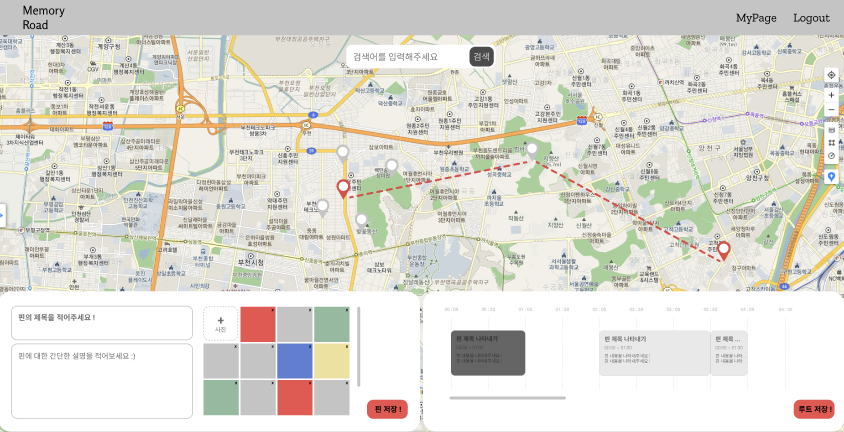Screen dimensions: 844x432
Task: Select the red pin at the route end
Action: pyautogui.click(x=724, y=251)
